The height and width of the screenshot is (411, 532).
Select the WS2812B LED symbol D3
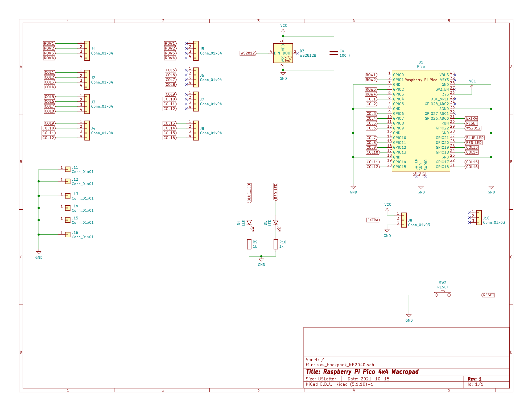(x=283, y=53)
